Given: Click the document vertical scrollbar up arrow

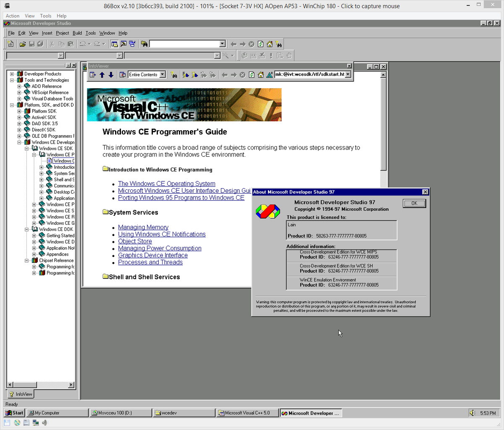Looking at the screenshot, I should point(383,75).
